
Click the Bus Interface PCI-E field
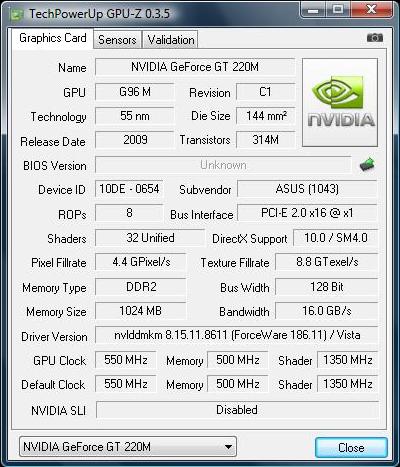click(x=307, y=213)
